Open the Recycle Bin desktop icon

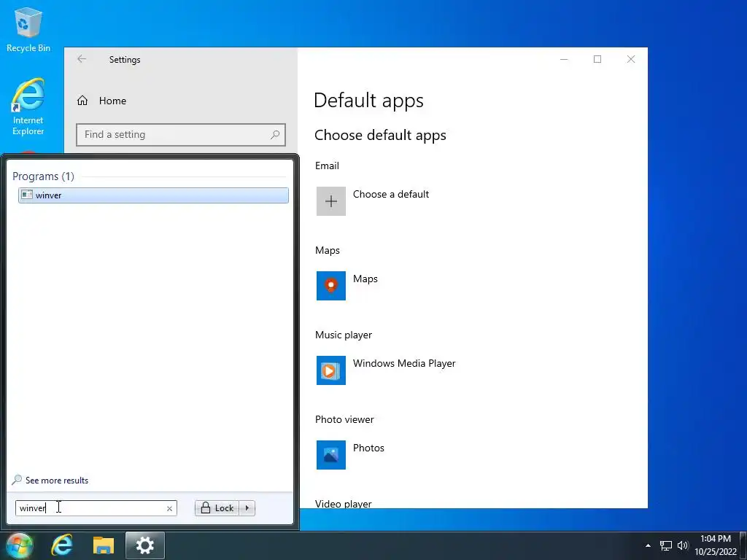point(28,29)
